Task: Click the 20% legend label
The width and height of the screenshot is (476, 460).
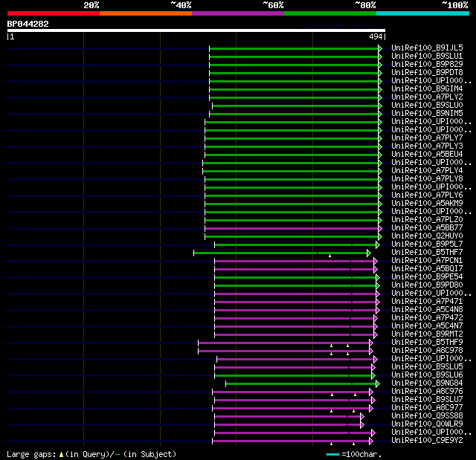Action: (91, 5)
